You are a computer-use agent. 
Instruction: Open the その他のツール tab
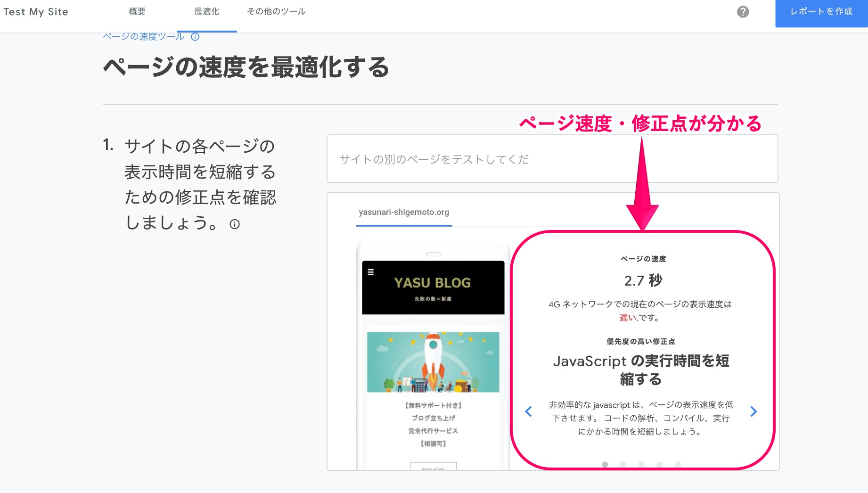(x=276, y=11)
